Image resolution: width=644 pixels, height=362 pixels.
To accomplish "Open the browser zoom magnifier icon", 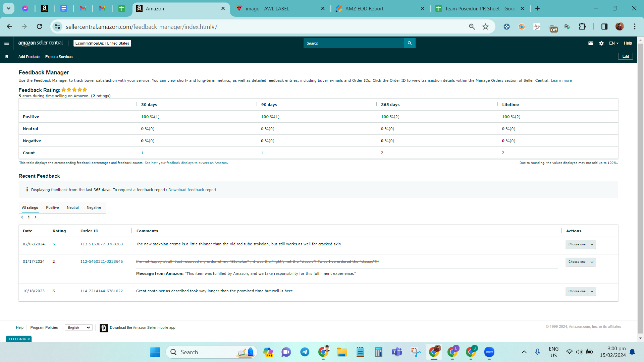I will (x=472, y=26).
